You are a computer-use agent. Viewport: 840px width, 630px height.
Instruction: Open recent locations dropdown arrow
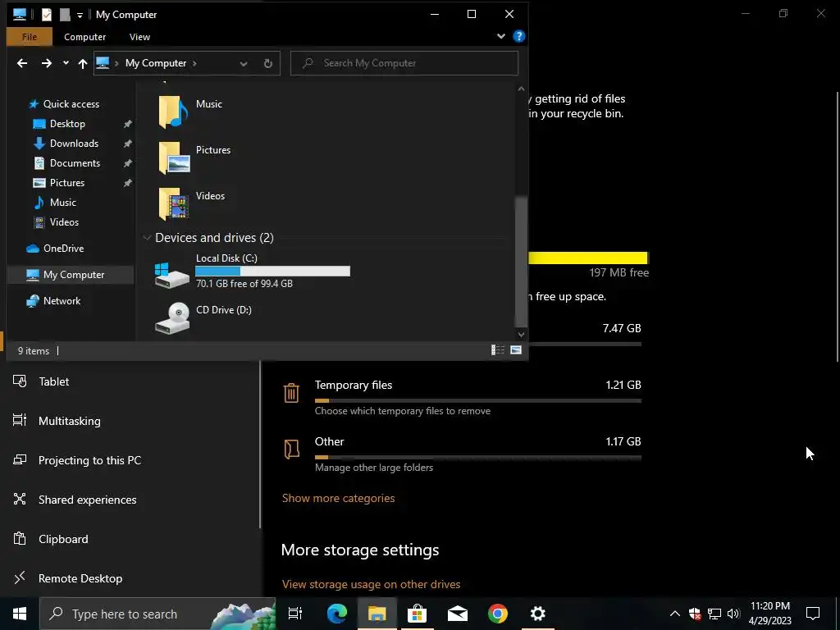(66, 63)
